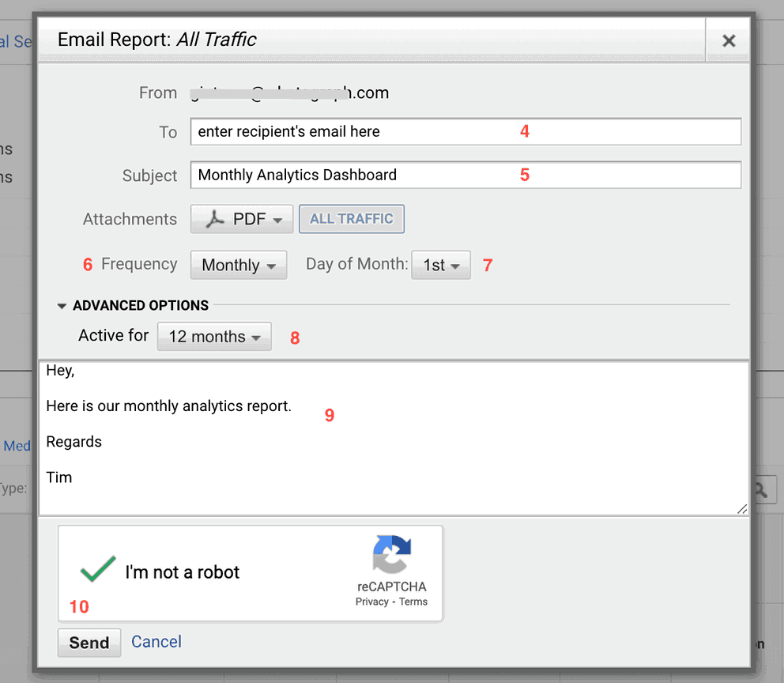Open the PDF format dropdown
784x683 pixels.
pos(242,219)
